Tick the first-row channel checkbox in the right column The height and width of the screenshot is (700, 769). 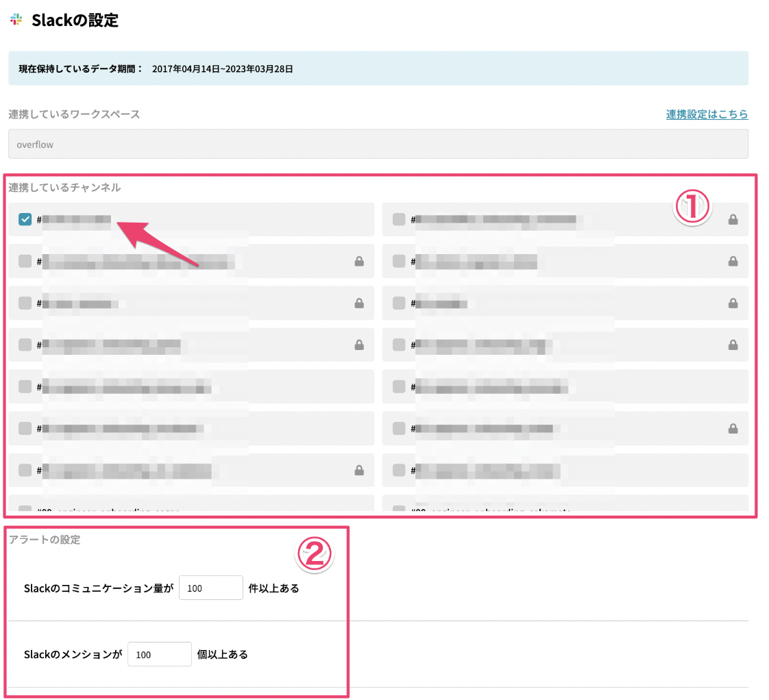399,219
